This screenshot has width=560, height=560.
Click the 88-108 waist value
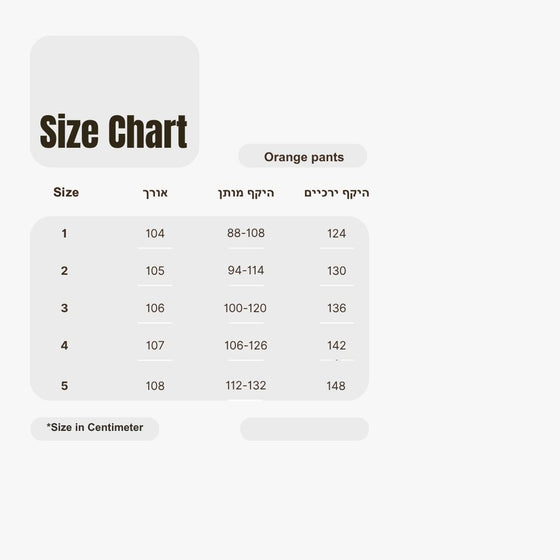(x=246, y=233)
